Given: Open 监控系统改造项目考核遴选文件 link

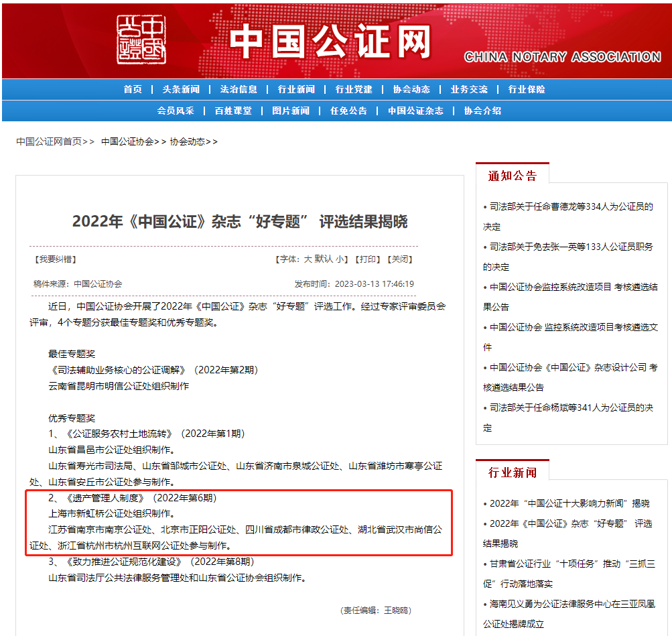Looking at the screenshot, I should 570,337.
